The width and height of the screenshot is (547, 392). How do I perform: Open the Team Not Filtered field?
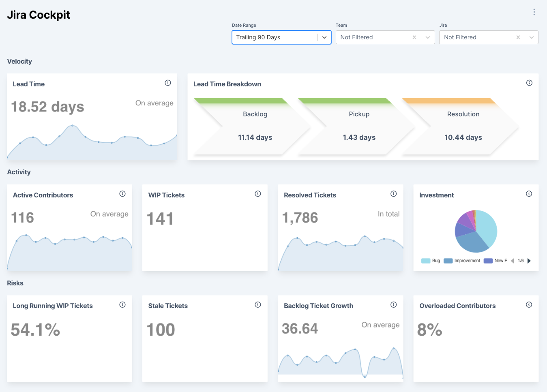(x=385, y=37)
